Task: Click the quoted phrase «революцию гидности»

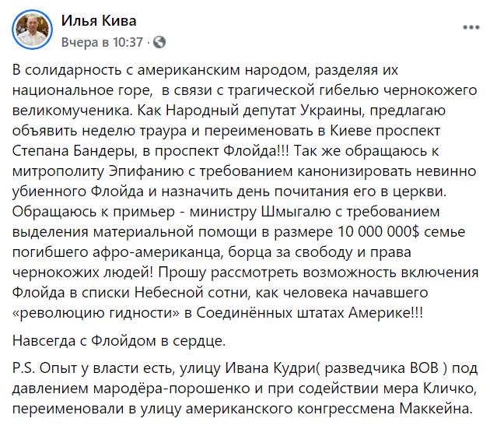Action: click(96, 313)
